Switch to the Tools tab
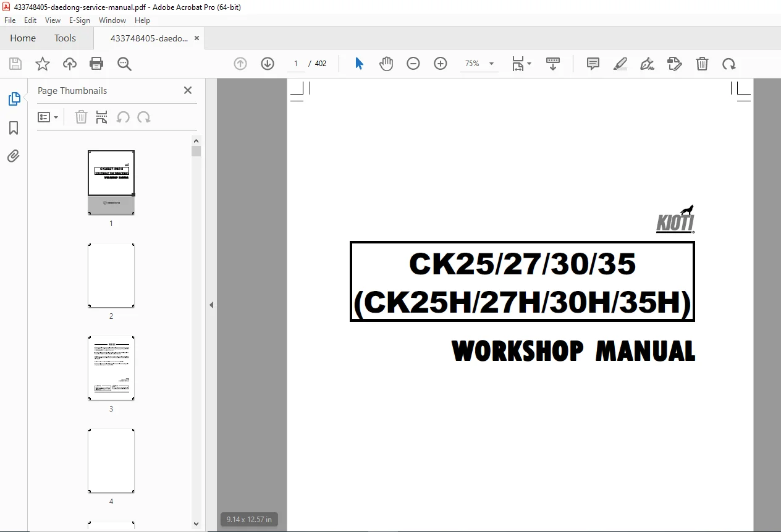 pos(65,38)
